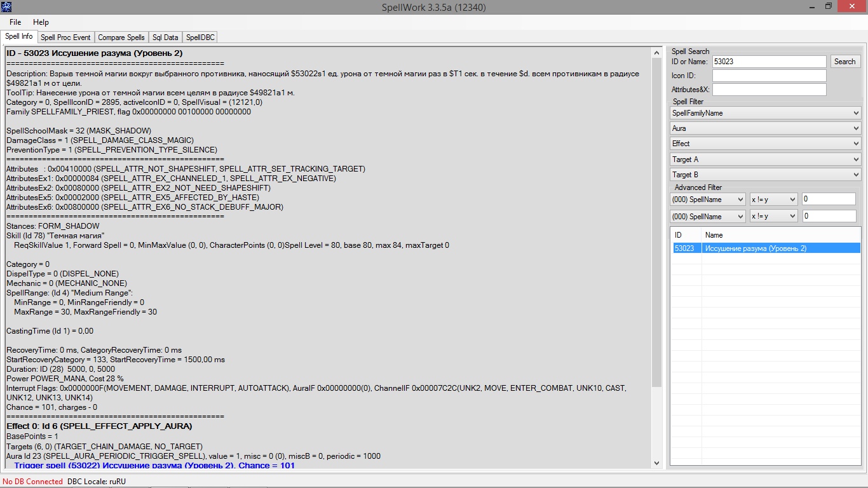Open first advanced filter SpellName field dropdown
868x488 pixels.
click(x=708, y=200)
